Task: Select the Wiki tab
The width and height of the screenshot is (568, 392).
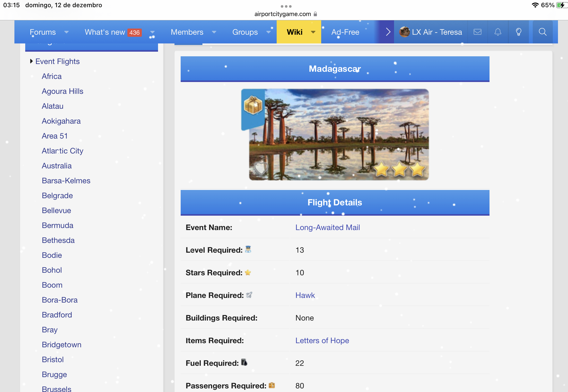Action: coord(295,32)
